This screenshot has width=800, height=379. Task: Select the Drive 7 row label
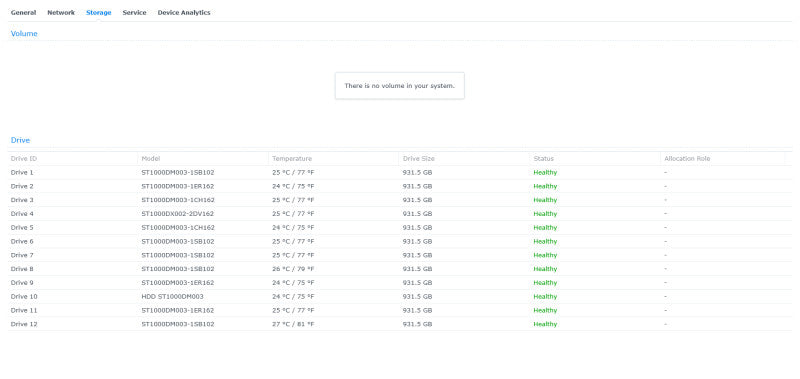click(x=22, y=255)
